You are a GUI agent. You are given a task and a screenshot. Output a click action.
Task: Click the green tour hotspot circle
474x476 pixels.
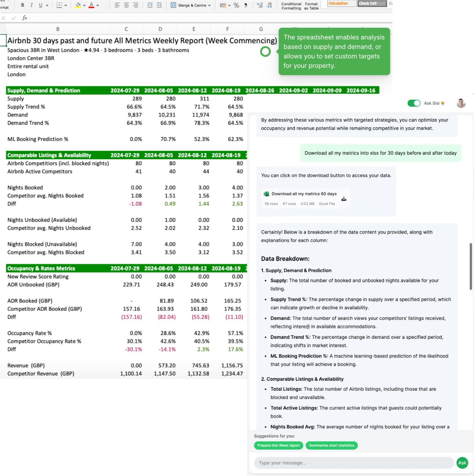[265, 52]
